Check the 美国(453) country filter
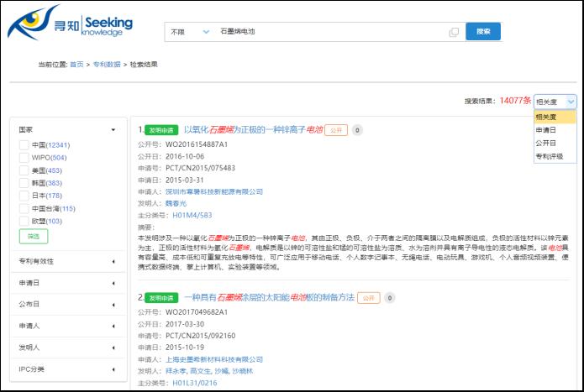 tap(24, 170)
